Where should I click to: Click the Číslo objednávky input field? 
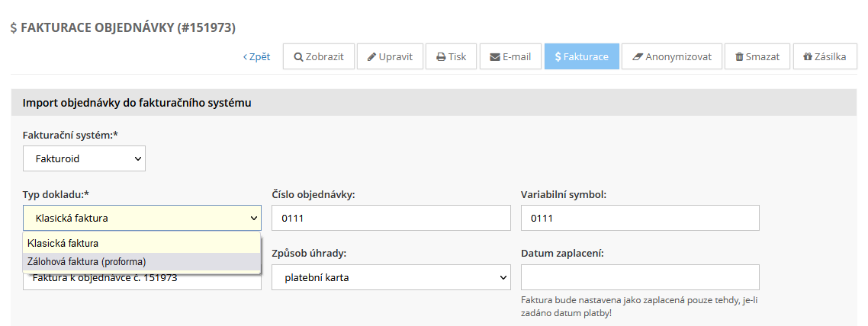[391, 218]
